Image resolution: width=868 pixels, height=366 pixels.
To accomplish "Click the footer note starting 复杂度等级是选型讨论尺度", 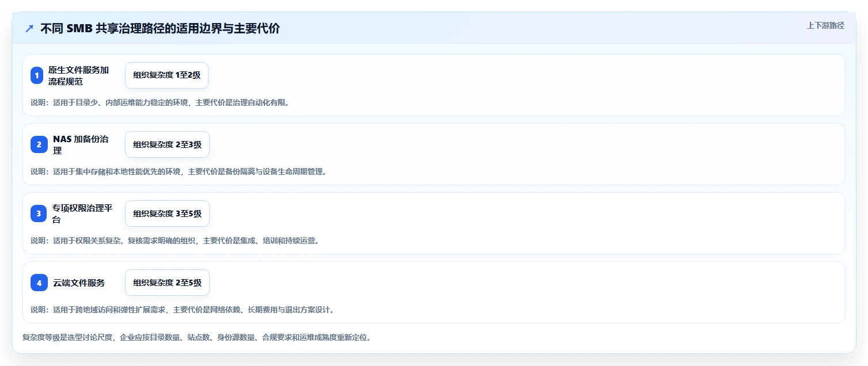I will [196, 337].
